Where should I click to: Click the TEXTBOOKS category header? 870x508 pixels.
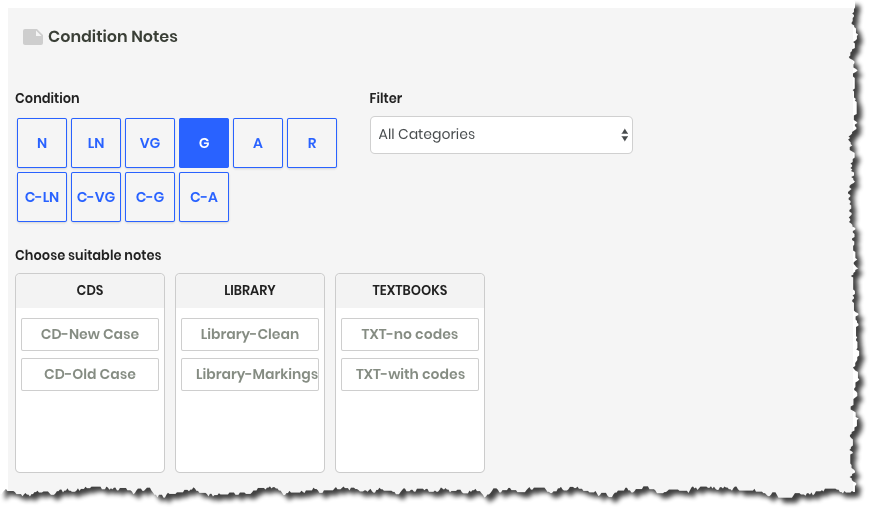(x=409, y=291)
